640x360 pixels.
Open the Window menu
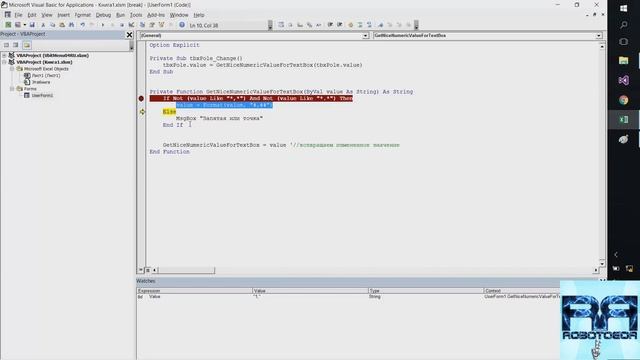[x=179, y=15]
